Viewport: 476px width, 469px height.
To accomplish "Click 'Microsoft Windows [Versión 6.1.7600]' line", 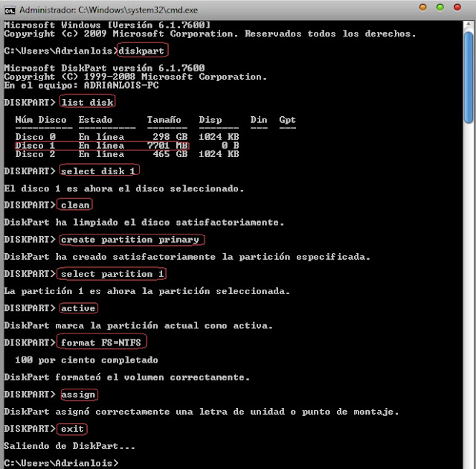I will tap(107, 25).
